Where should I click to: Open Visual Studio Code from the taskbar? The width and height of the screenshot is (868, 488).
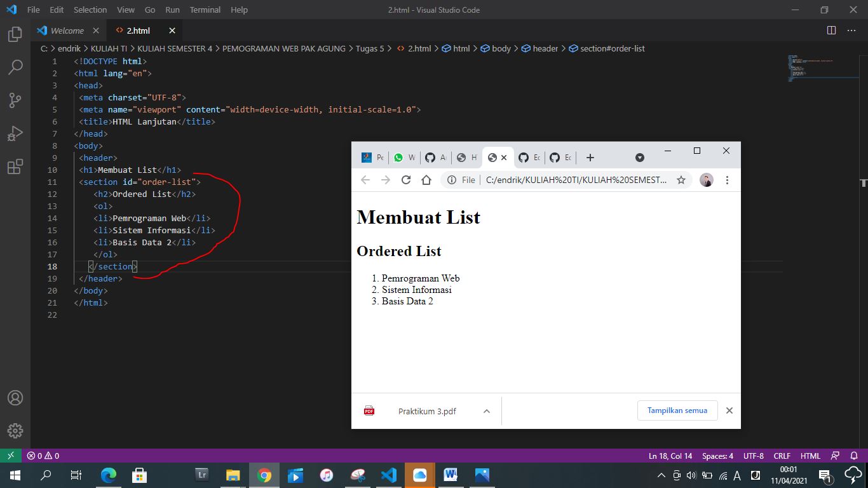(x=389, y=475)
